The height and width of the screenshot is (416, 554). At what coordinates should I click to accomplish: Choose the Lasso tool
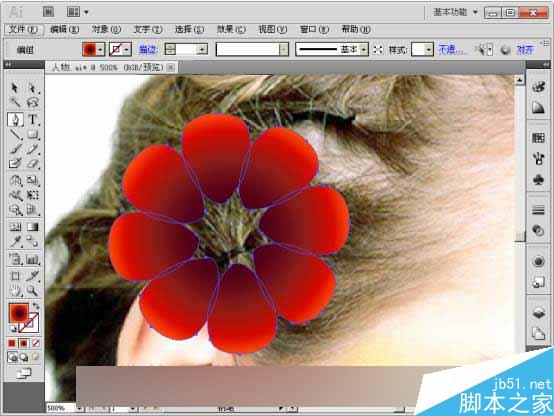click(32, 102)
